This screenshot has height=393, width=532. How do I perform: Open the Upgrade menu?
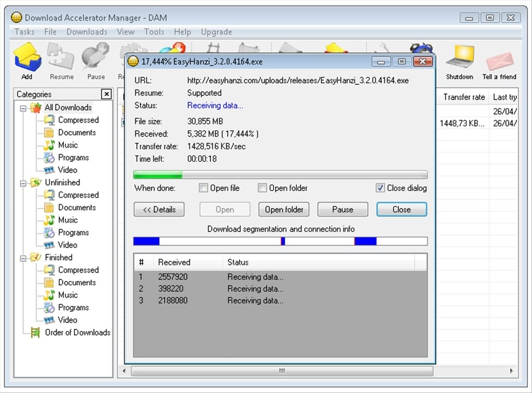tap(216, 32)
